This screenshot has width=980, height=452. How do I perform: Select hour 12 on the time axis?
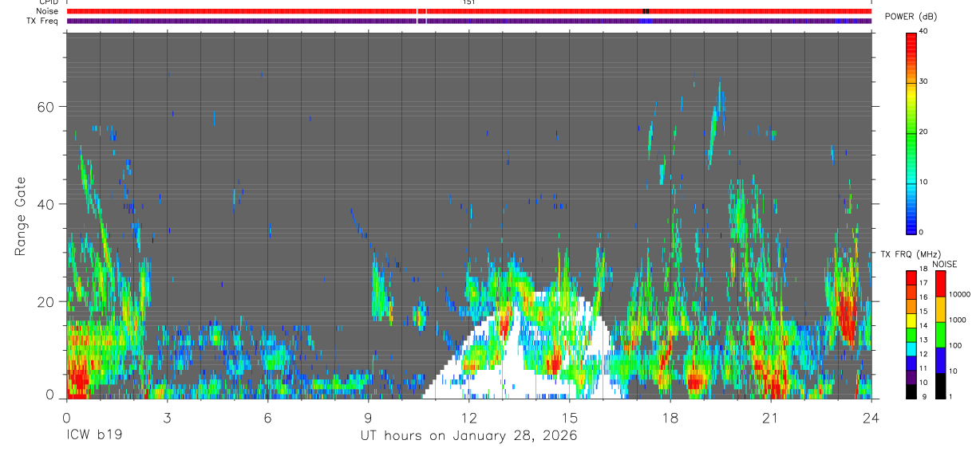click(468, 417)
